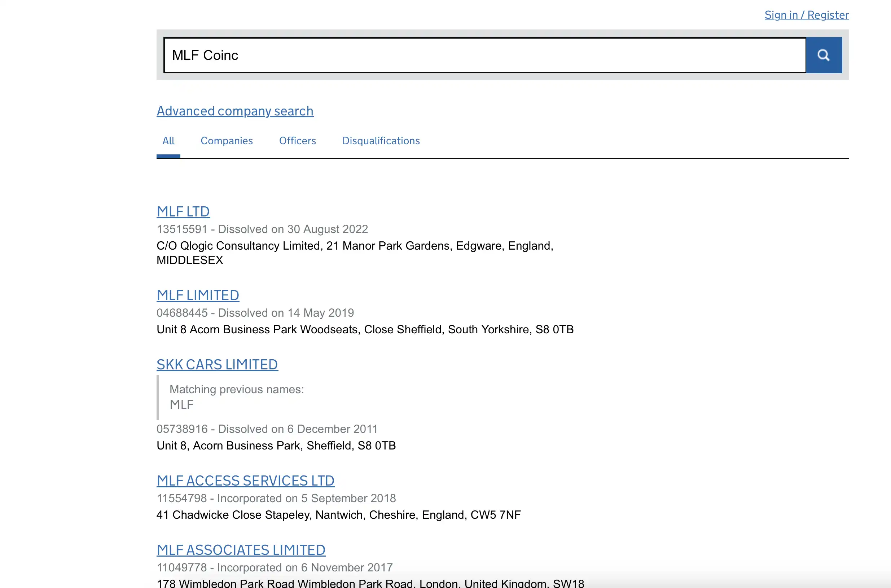Select the All tab

168,141
